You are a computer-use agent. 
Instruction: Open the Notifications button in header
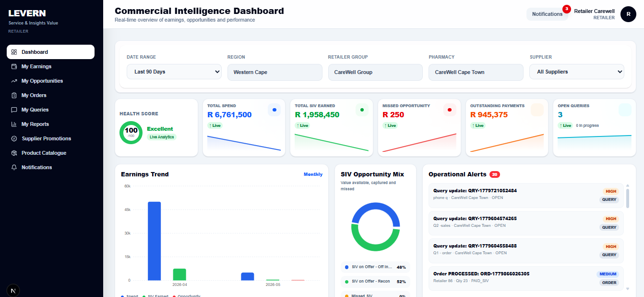click(x=547, y=14)
